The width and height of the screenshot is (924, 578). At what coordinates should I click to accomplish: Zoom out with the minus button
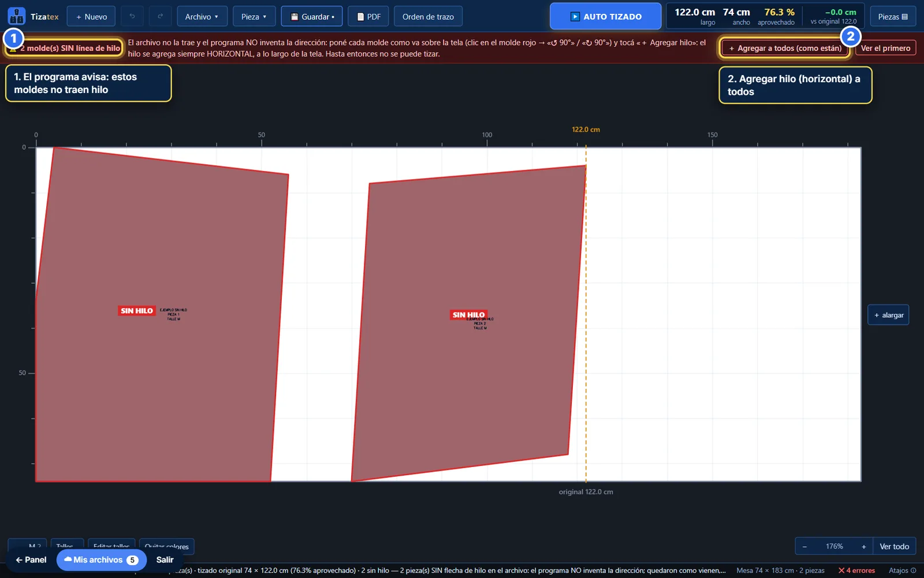point(804,546)
